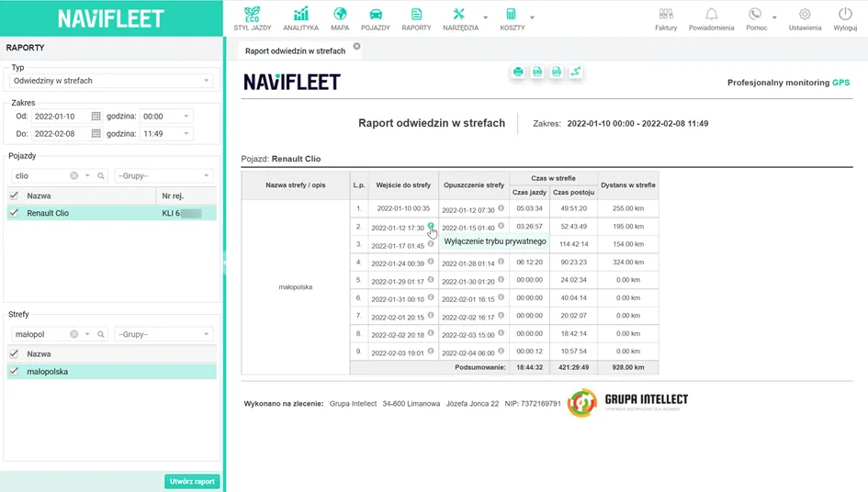868x492 pixels.
Task: Open the Pomoc phone help
Action: (x=756, y=18)
